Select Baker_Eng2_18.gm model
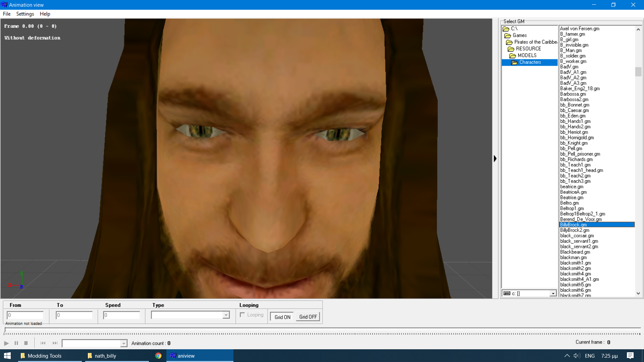The width and height of the screenshot is (644, 362). coord(580,89)
